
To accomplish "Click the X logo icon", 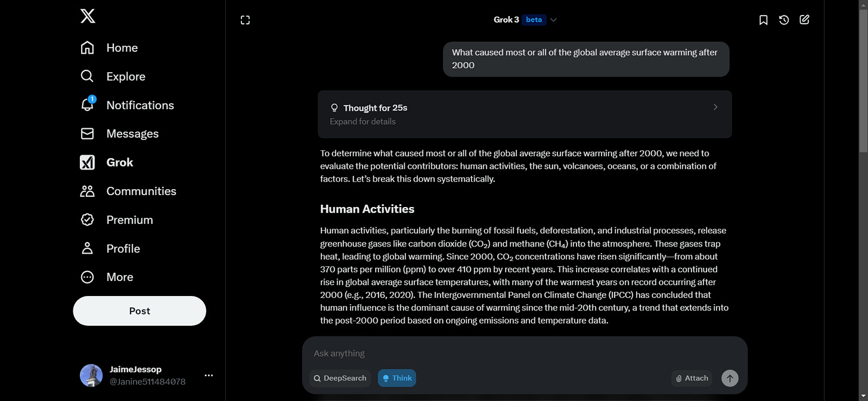I will [x=88, y=16].
